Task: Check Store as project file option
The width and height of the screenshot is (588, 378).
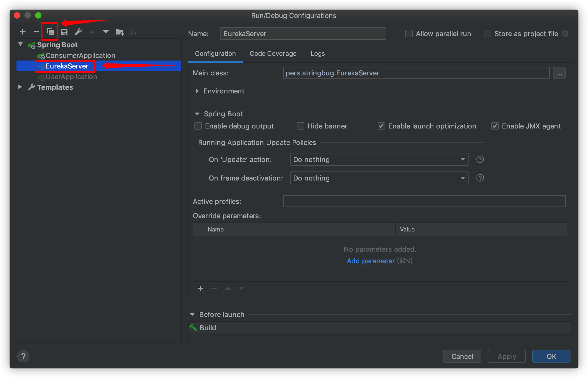Action: (488, 34)
